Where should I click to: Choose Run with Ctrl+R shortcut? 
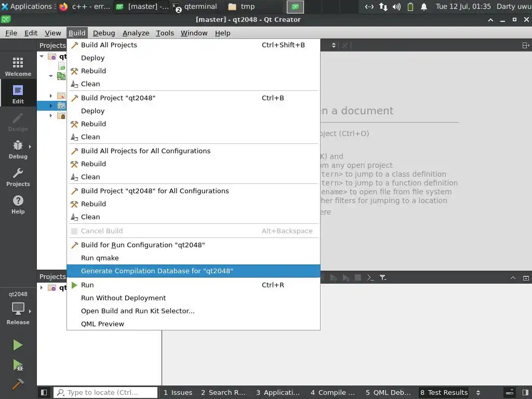193,285
